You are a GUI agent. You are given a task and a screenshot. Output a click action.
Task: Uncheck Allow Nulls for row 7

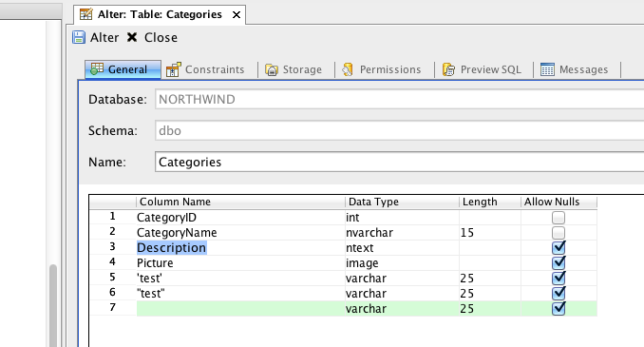[559, 308]
